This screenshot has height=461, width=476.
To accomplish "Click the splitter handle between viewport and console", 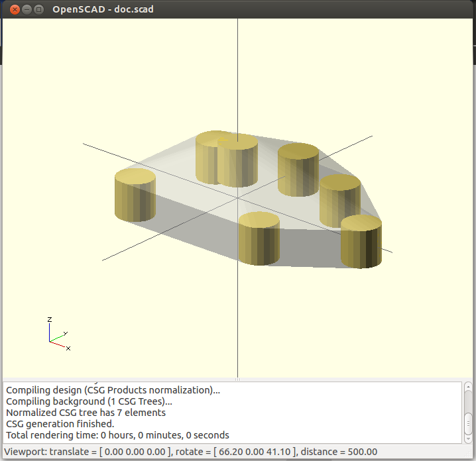I will coord(237,380).
